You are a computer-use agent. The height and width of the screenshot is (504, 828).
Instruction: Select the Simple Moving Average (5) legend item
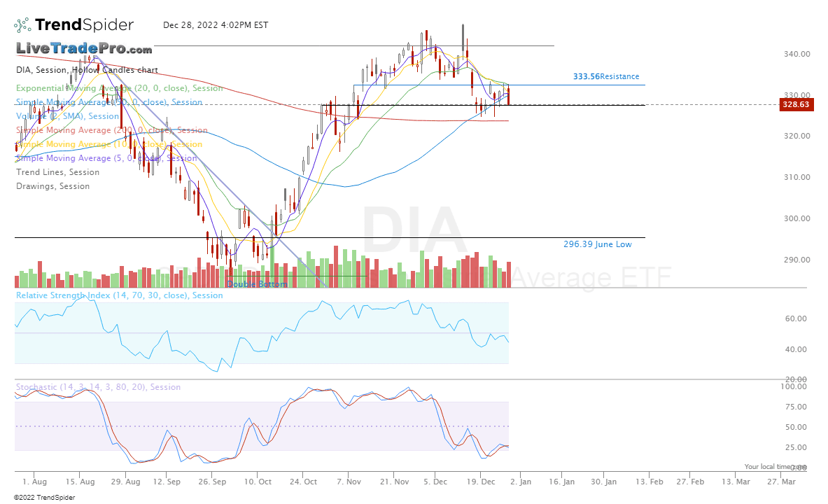pos(106,157)
